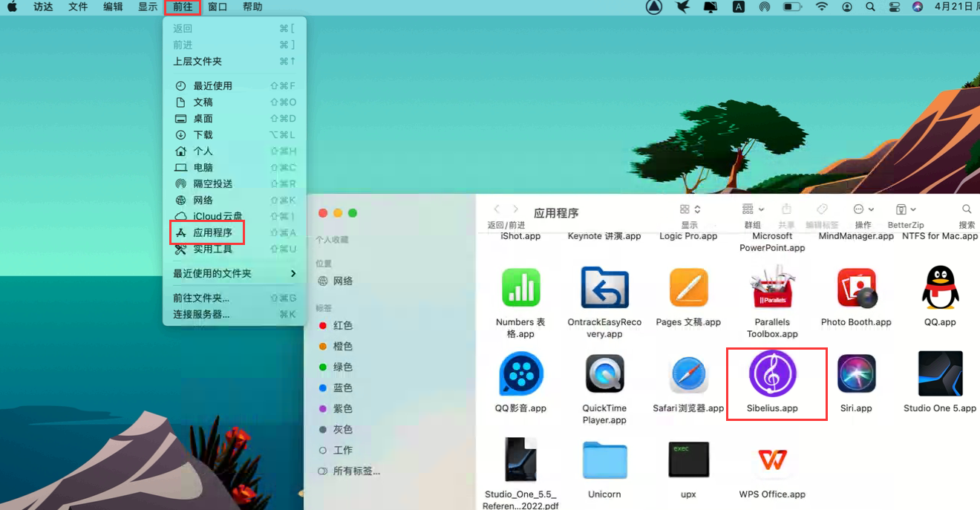The image size is (980, 510).
Task: Click 所有标签... in sidebar
Action: [356, 471]
